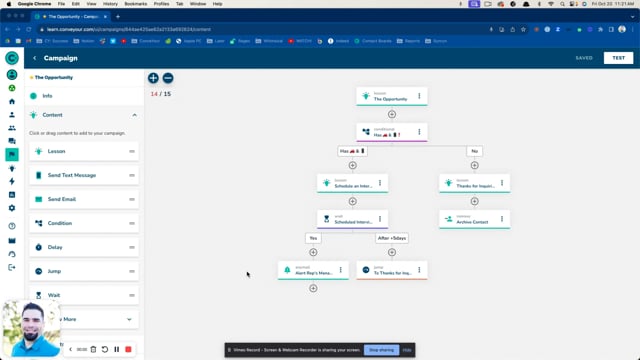
Task: Add a step under the Yes branch
Action: 313,252
